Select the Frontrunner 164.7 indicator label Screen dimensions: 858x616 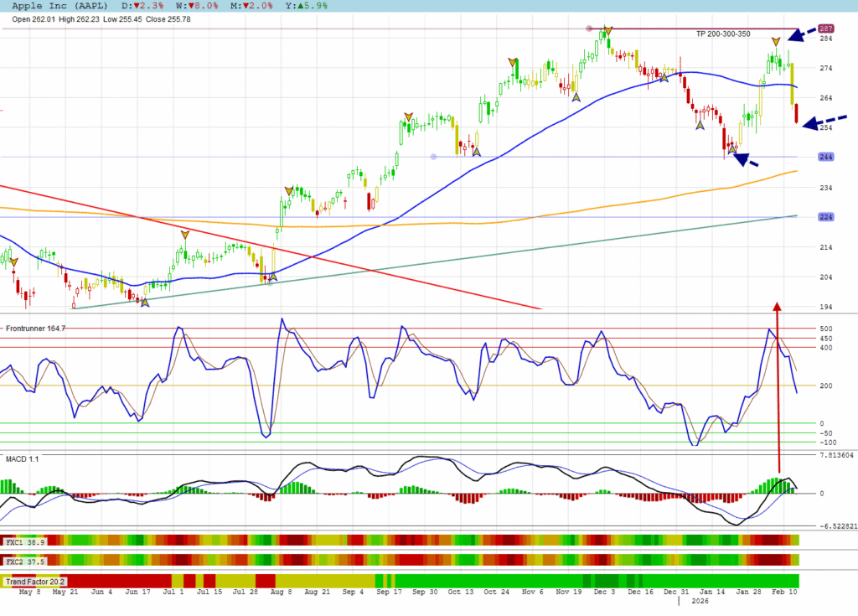tap(35, 329)
